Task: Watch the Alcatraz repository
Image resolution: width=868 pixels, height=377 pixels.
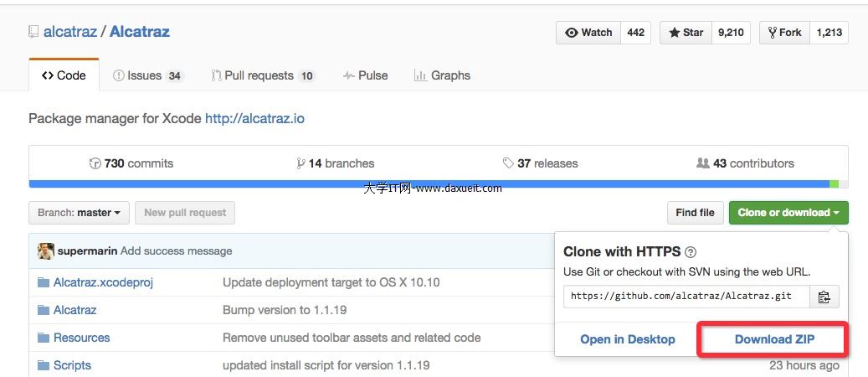Action: click(x=588, y=33)
